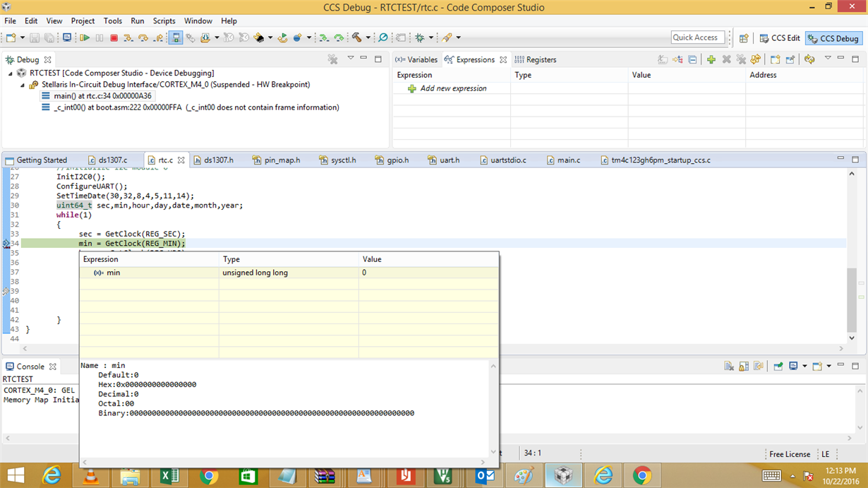
Task: Open dropdown arrow next to Build hammer
Action: [x=368, y=37]
